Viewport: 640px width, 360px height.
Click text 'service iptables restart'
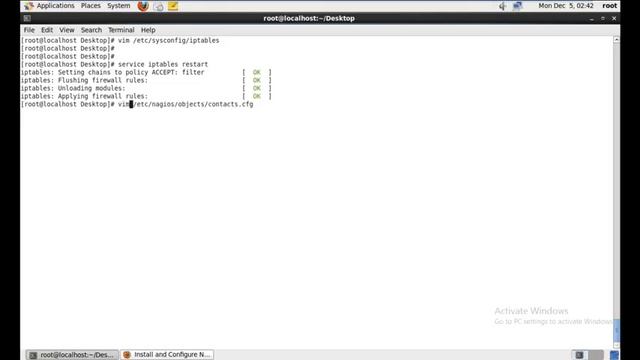pyautogui.click(x=163, y=64)
